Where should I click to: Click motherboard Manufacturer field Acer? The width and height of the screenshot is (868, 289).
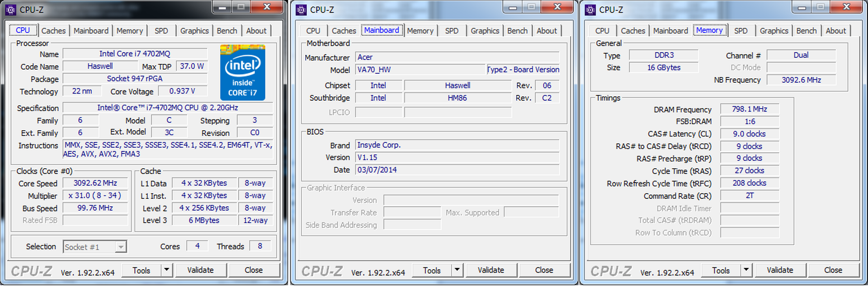(457, 57)
